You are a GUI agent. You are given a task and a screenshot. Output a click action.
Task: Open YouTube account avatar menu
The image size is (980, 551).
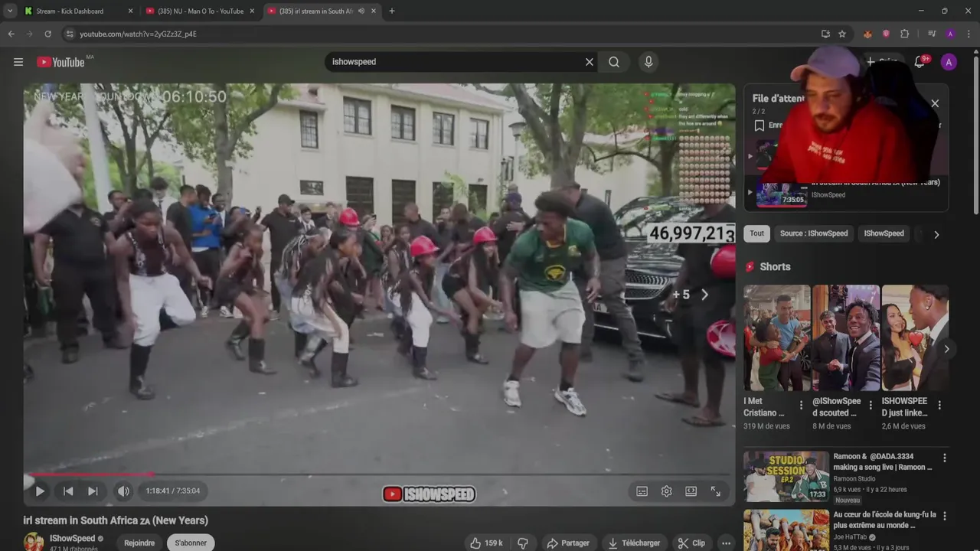pyautogui.click(x=949, y=62)
